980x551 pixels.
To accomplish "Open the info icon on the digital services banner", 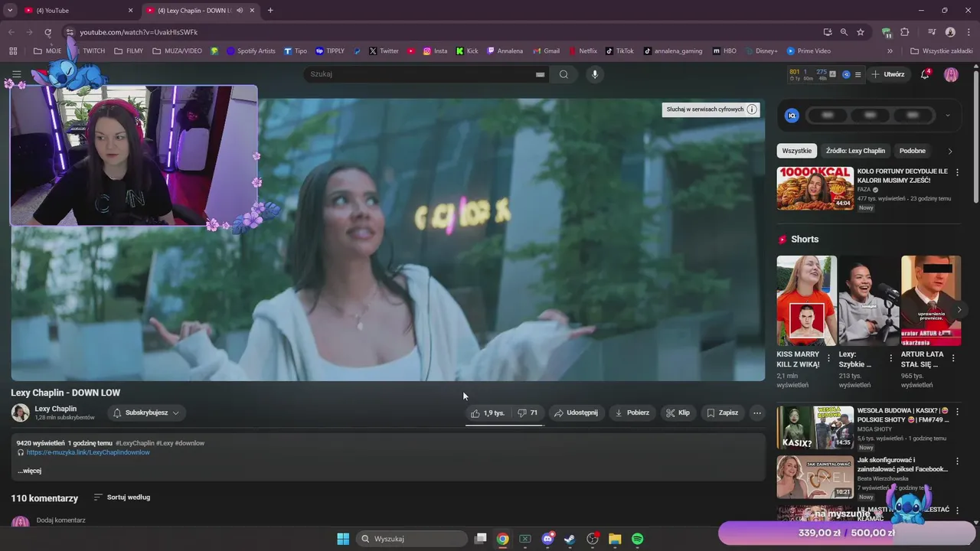I will [752, 109].
